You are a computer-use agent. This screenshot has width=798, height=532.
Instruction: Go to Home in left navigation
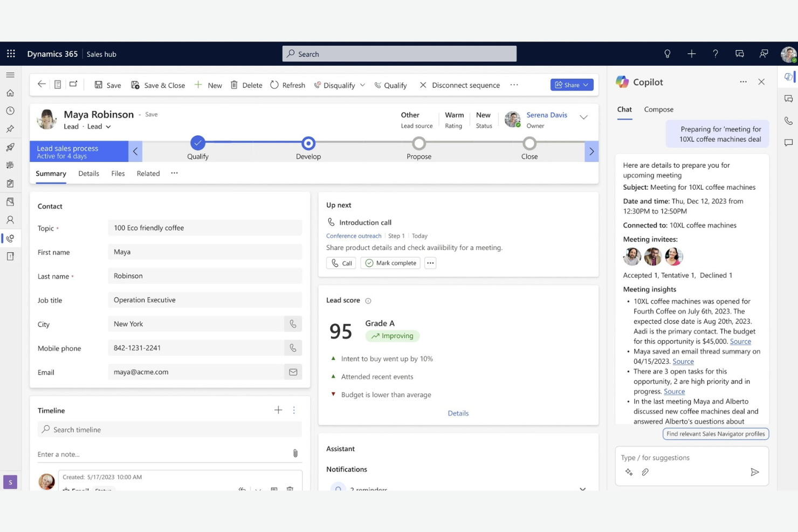pyautogui.click(x=10, y=93)
